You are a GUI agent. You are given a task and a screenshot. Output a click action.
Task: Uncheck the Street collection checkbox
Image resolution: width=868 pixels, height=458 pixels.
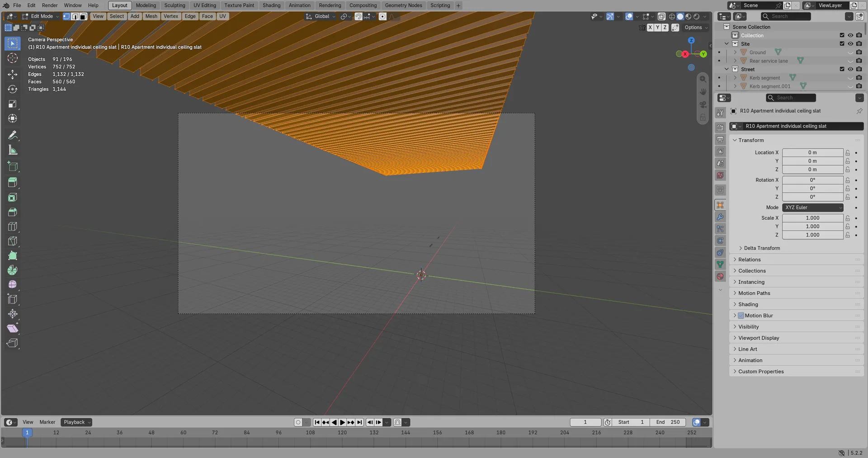coord(842,69)
